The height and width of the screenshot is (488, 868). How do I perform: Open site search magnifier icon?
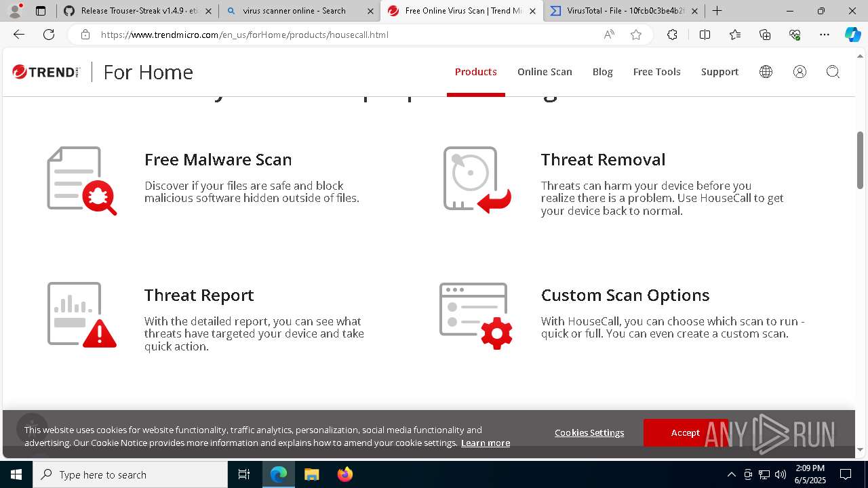[833, 72]
